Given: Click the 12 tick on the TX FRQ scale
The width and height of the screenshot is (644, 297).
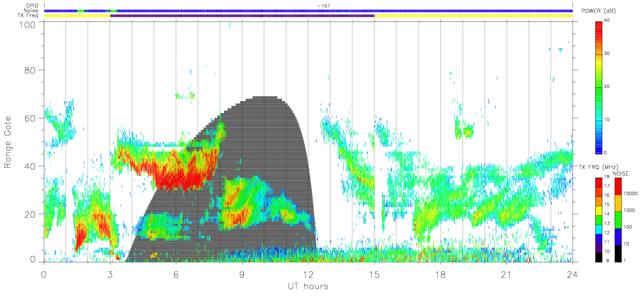Looking at the screenshot, I should (607, 233).
